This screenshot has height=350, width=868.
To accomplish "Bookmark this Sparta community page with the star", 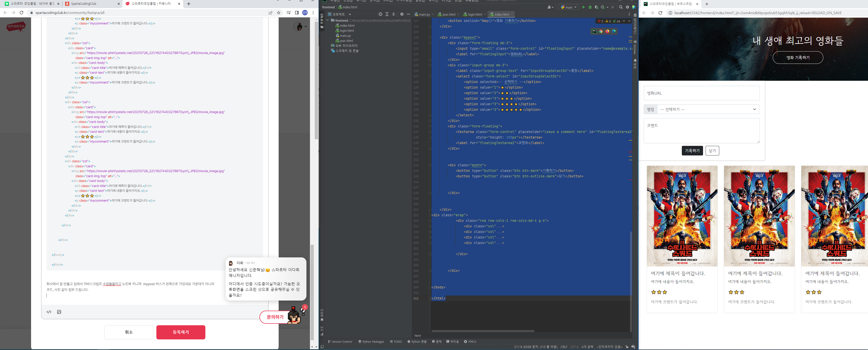I will [x=279, y=13].
